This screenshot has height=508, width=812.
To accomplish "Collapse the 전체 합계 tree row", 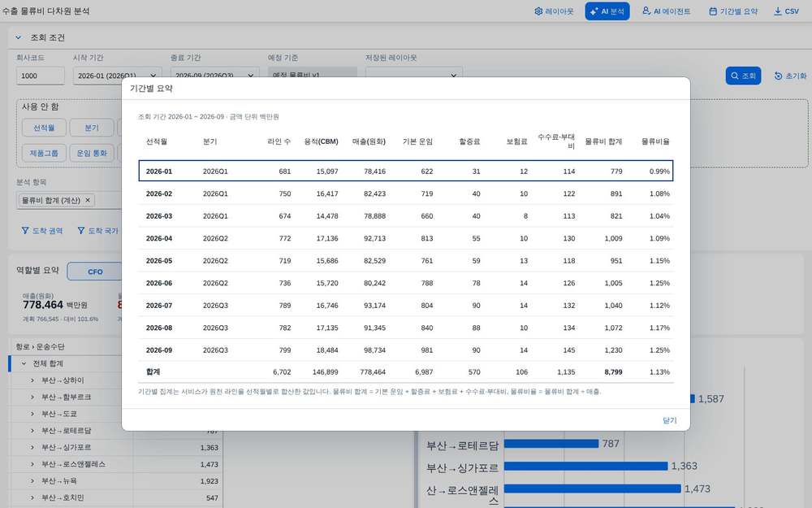I will (24, 363).
